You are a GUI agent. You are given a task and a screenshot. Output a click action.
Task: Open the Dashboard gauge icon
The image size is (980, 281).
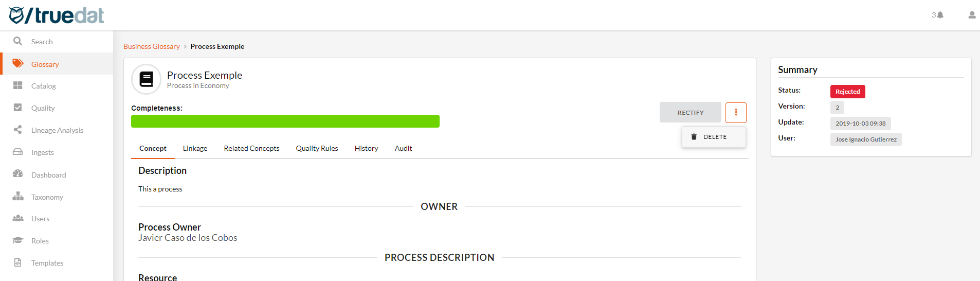[17, 174]
